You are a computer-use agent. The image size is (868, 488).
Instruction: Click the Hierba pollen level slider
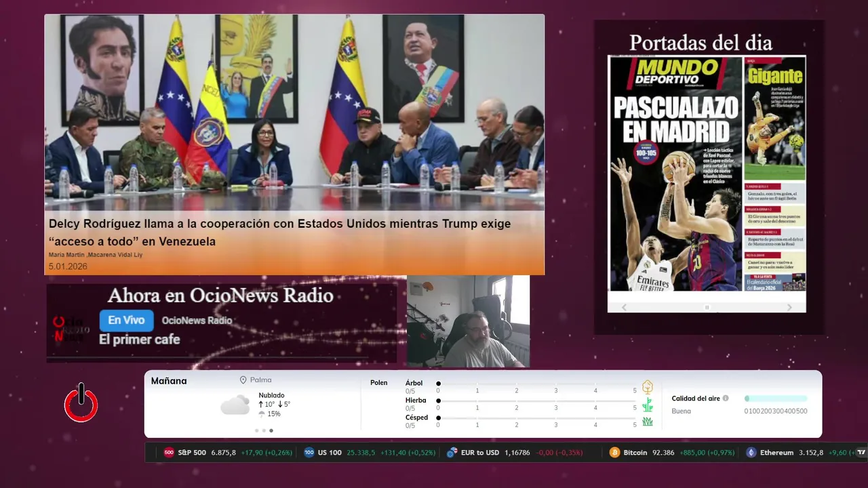(x=536, y=401)
